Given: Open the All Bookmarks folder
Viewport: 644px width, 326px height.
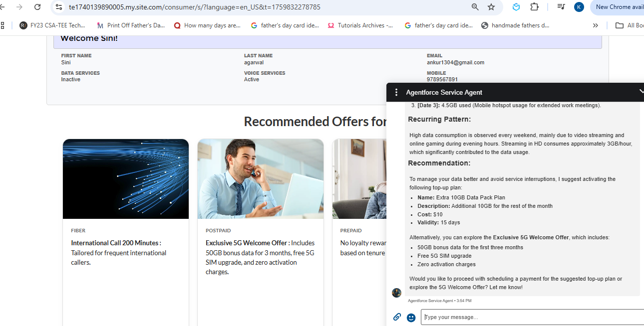Looking at the screenshot, I should [630, 25].
